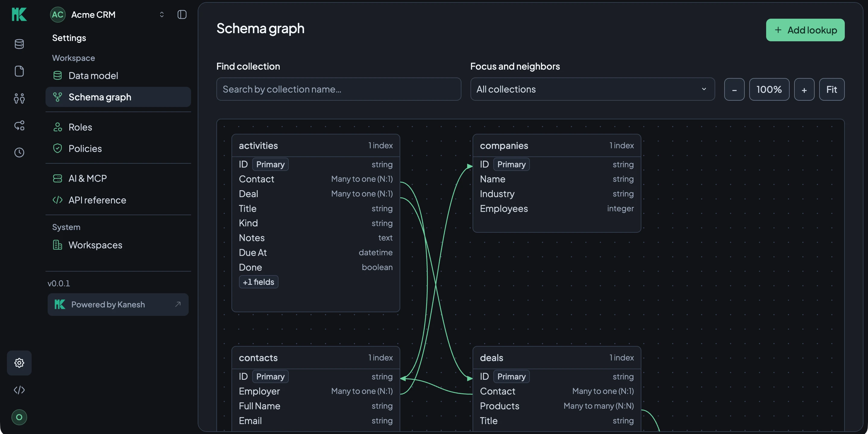The image size is (868, 434).
Task: Open Data model settings page
Action: (118, 75)
